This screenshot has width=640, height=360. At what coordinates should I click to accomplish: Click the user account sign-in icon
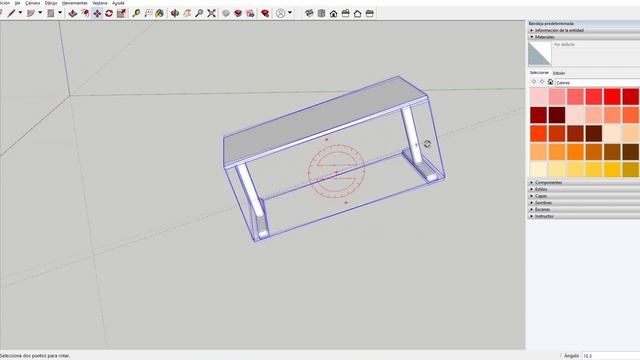coord(280,13)
